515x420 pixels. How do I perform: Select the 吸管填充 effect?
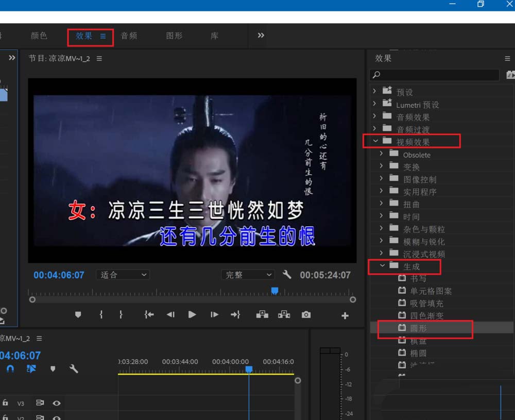click(x=426, y=304)
